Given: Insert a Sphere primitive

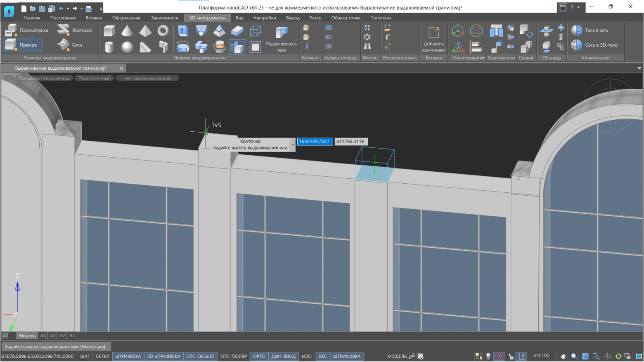Looking at the screenshot, I should [x=127, y=47].
